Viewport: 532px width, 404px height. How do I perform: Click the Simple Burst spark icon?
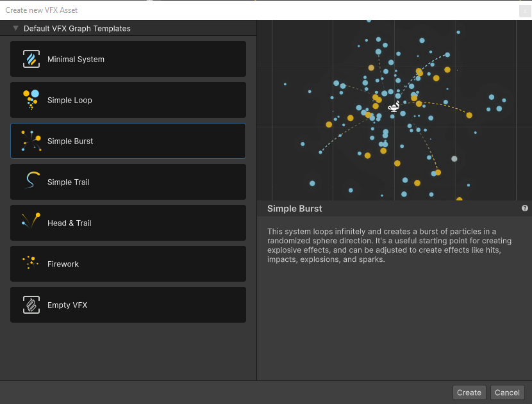pos(31,141)
